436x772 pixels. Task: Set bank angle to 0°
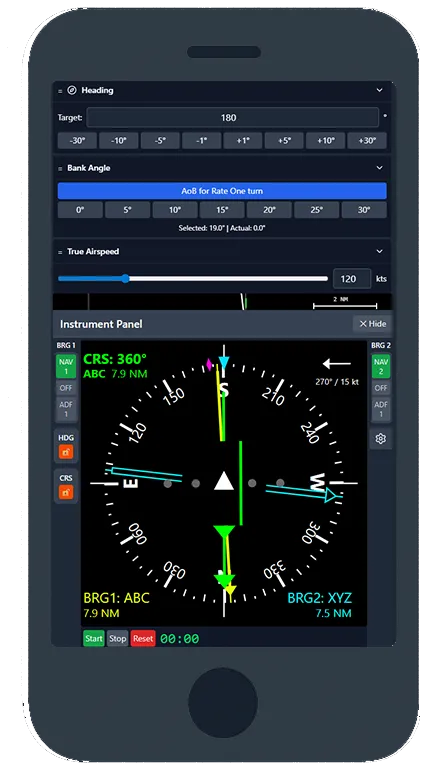click(x=80, y=210)
